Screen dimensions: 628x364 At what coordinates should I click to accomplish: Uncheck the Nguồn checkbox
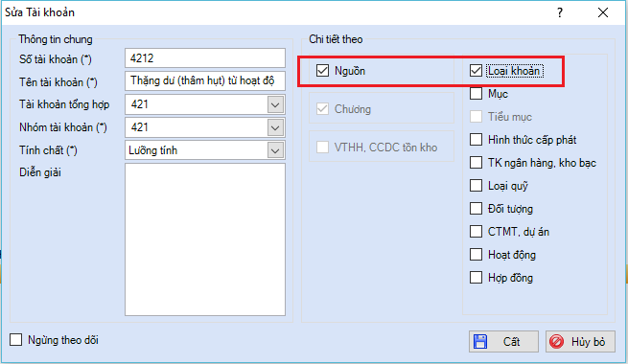click(x=322, y=71)
